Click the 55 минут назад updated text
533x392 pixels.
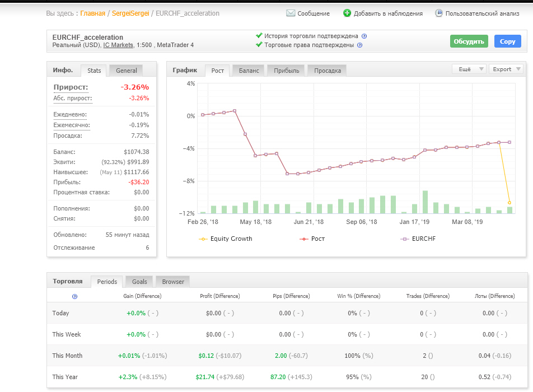(x=127, y=235)
